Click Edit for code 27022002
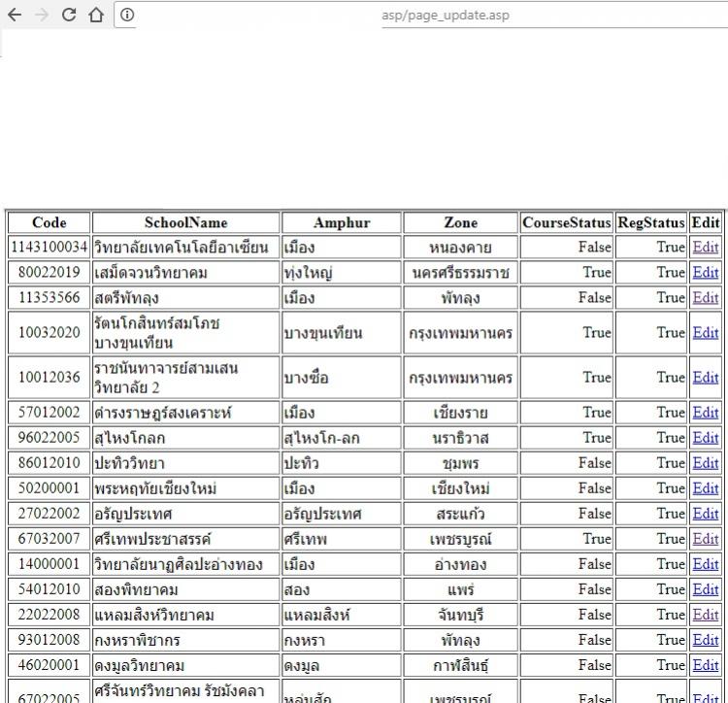Image resolution: width=728 pixels, height=703 pixels. pos(705,514)
